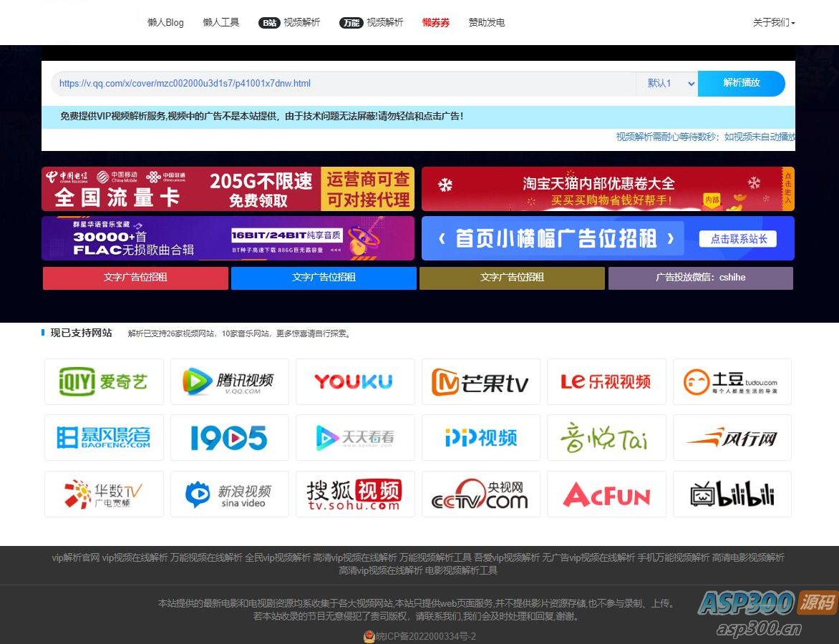Open the 懒人Blog menu item
Screen dimensions: 839x644
pyautogui.click(x=165, y=22)
